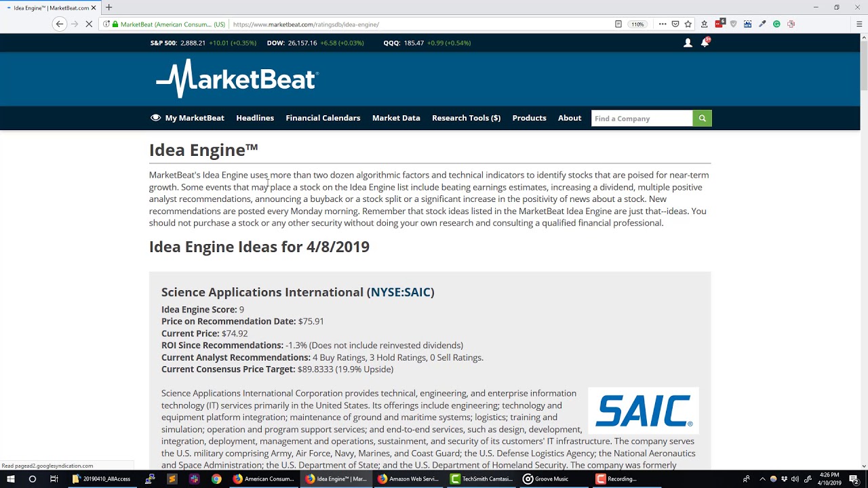Open the Firefox hamburger menu
Screen dimensions: 868x488
(859, 24)
